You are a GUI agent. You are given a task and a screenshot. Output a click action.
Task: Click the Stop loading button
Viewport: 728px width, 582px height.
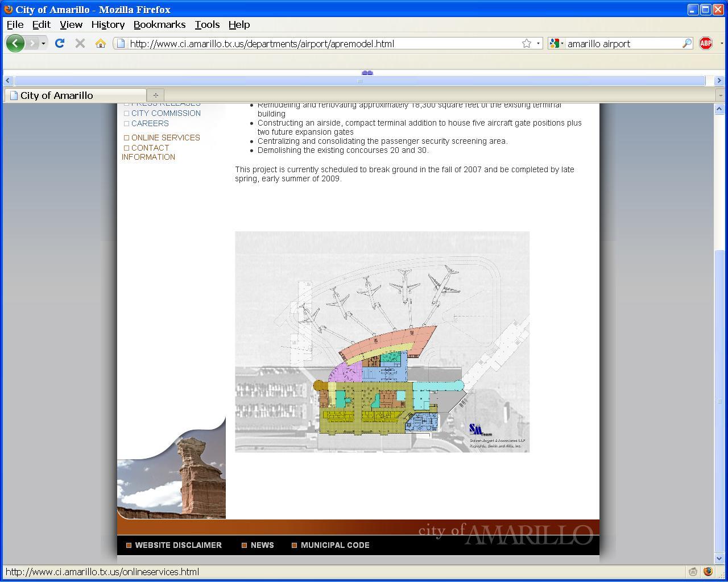[x=80, y=43]
